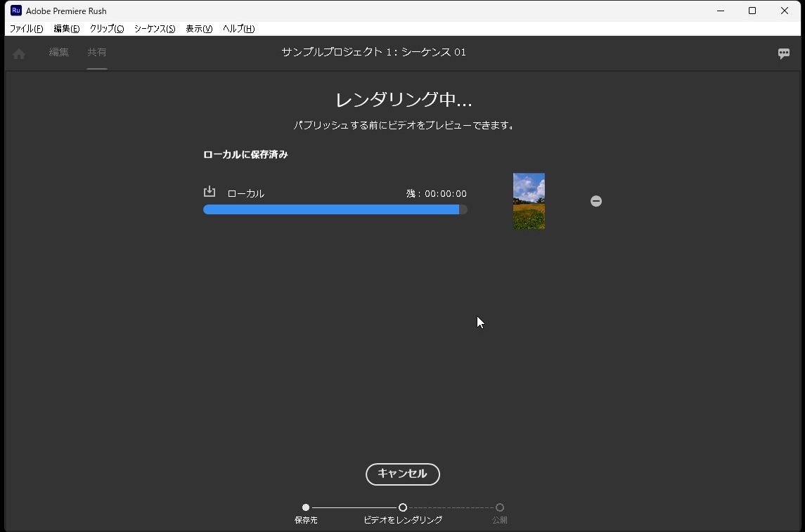This screenshot has width=805, height=532.
Task: Click the ビデオをレンダリング step indicator
Action: point(402,507)
